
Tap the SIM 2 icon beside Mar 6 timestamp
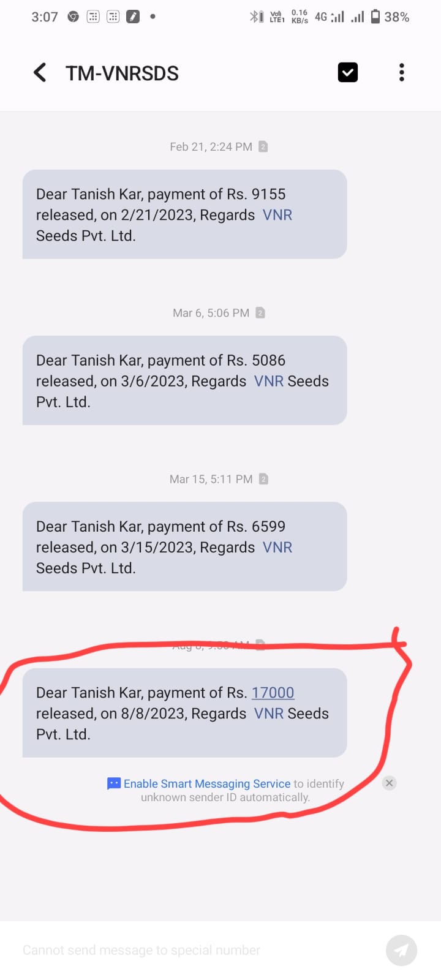tap(260, 313)
